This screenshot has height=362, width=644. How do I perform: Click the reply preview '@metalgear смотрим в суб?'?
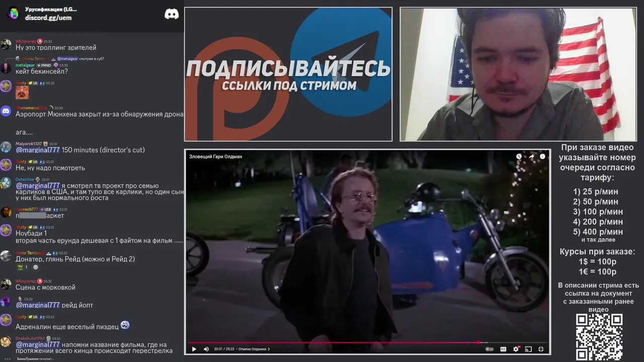[x=80, y=59]
